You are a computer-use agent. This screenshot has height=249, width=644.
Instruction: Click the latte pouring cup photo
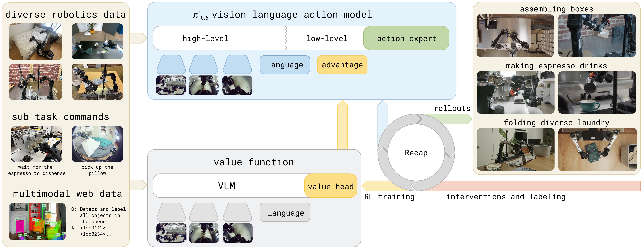[x=597, y=92]
